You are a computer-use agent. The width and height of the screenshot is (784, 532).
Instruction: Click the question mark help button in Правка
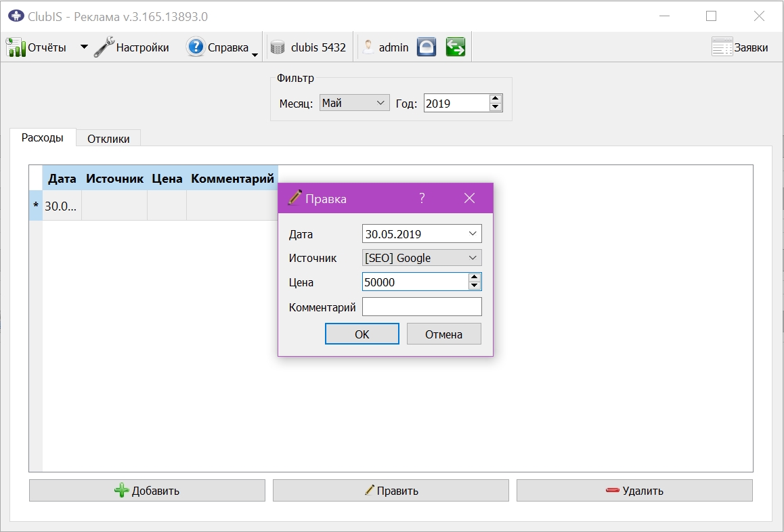[x=422, y=198]
